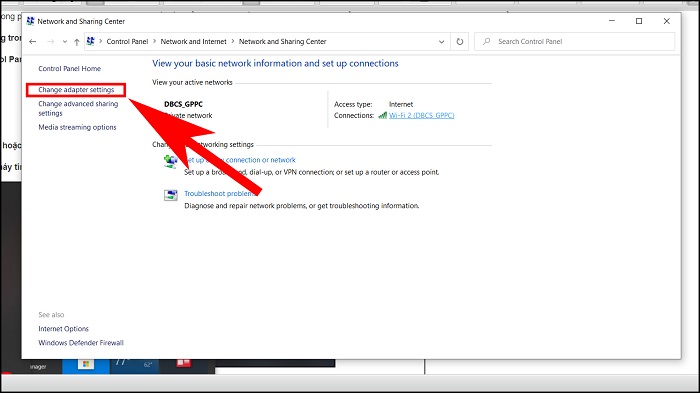Open the Wi-Fi 2 (DBCS_GPPC) connection link
Image resolution: width=700 pixels, height=393 pixels.
click(x=421, y=115)
